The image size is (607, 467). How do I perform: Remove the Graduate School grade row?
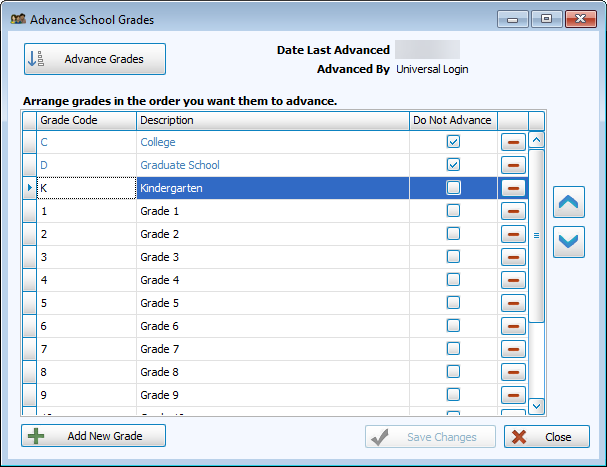513,165
